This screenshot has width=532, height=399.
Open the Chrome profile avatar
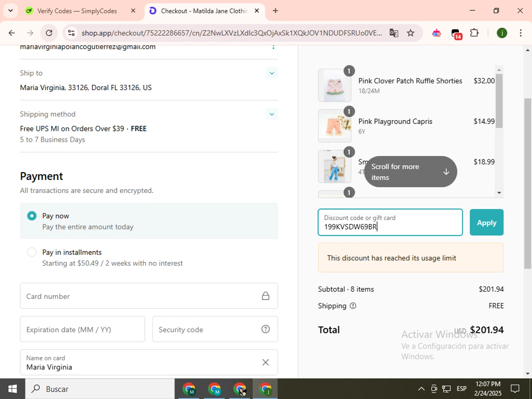[x=501, y=33]
